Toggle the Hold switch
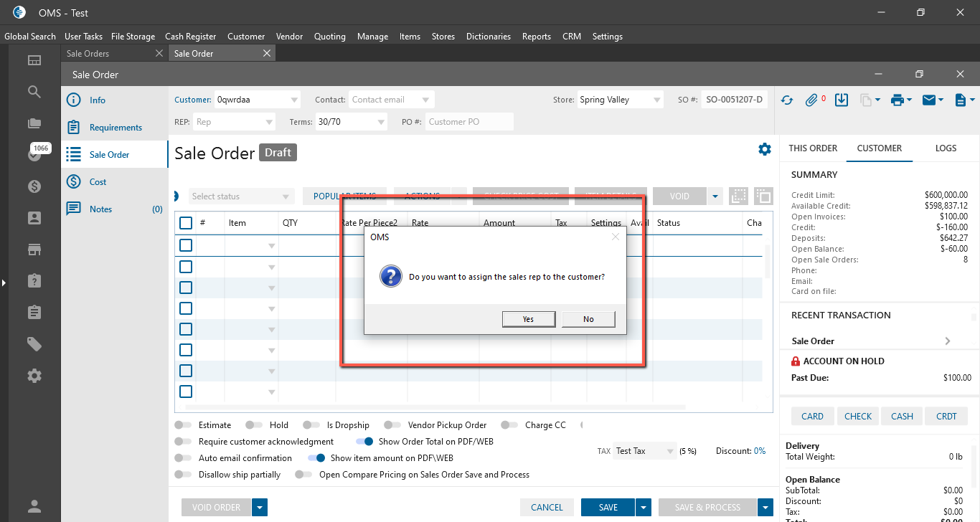This screenshot has width=980, height=522. tap(254, 425)
